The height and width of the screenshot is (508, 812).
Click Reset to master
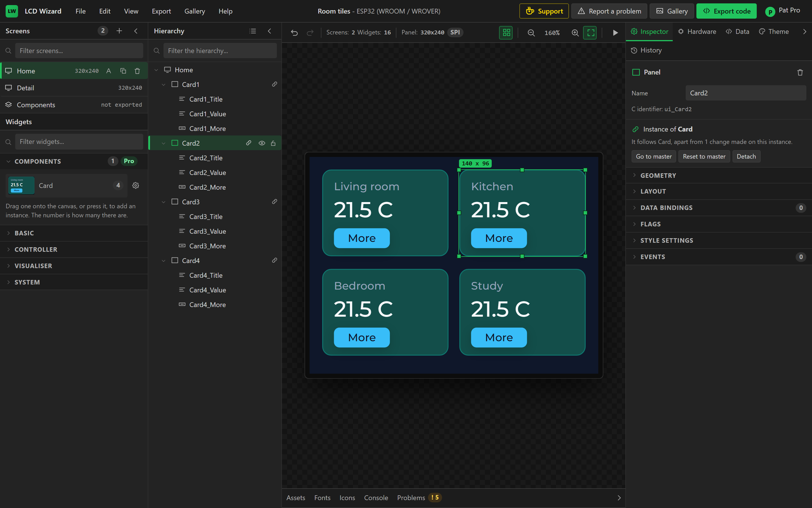point(704,156)
